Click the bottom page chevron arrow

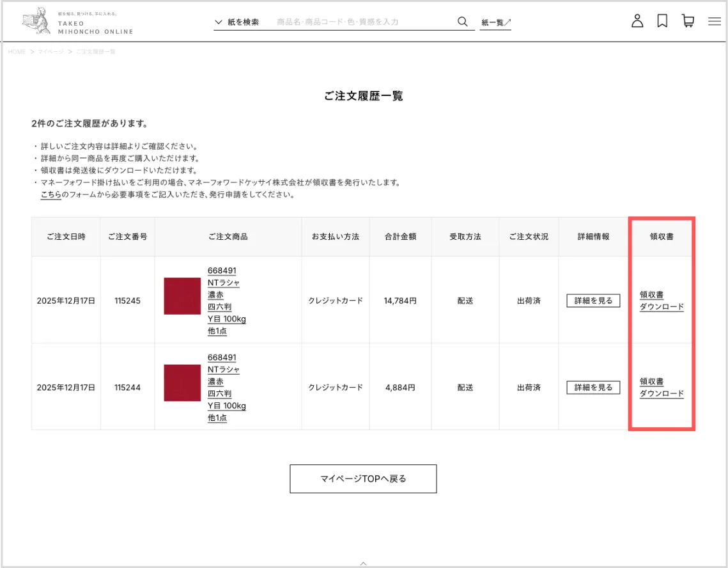[364, 563]
